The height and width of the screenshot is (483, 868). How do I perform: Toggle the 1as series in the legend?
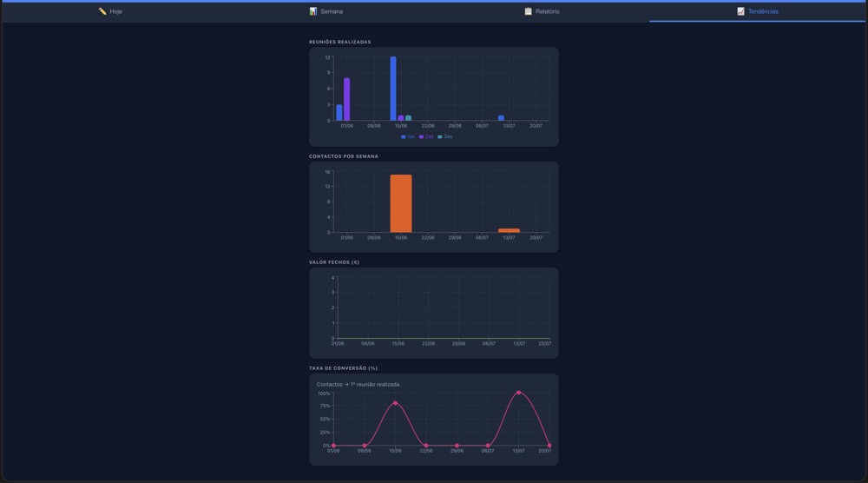tap(408, 136)
